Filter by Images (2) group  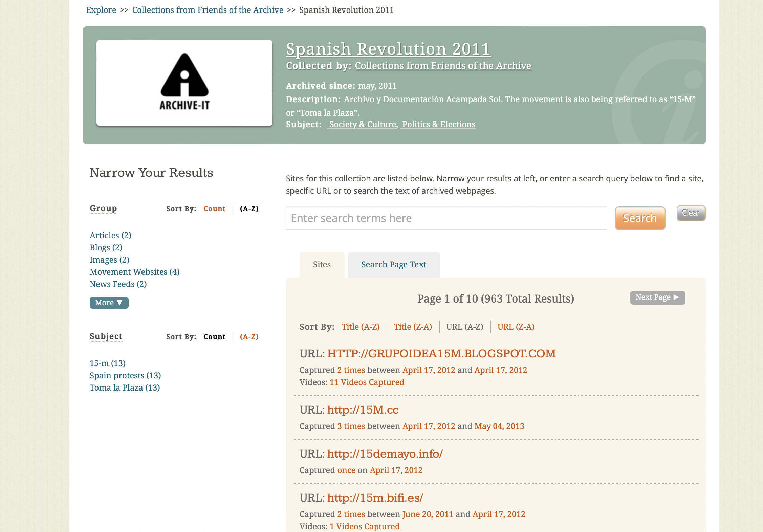109,260
